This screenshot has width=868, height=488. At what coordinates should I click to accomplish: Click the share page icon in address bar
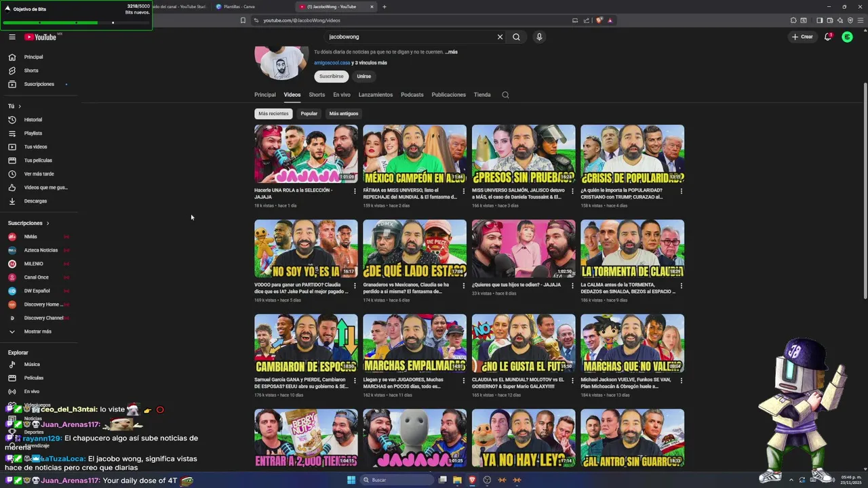tap(587, 20)
